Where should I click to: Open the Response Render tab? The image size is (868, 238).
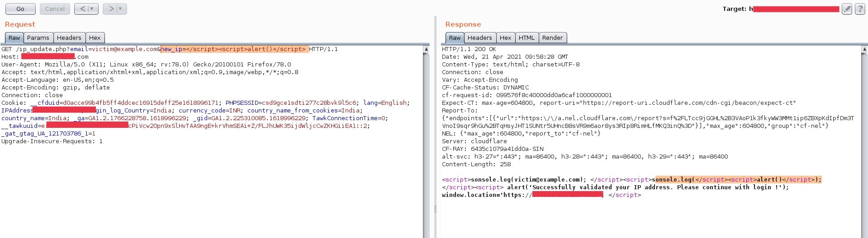pos(553,38)
